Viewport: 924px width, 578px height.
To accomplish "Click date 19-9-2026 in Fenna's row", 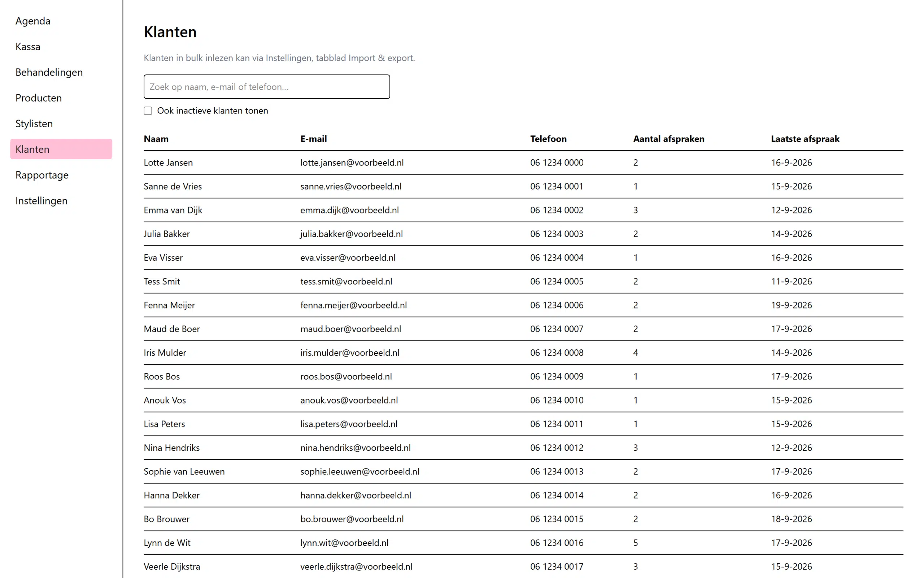I will 791,305.
